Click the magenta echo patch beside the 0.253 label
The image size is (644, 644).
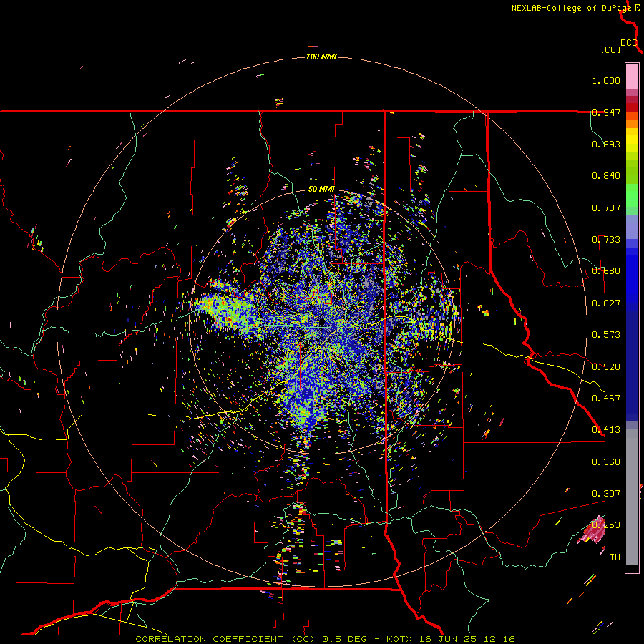[592, 530]
